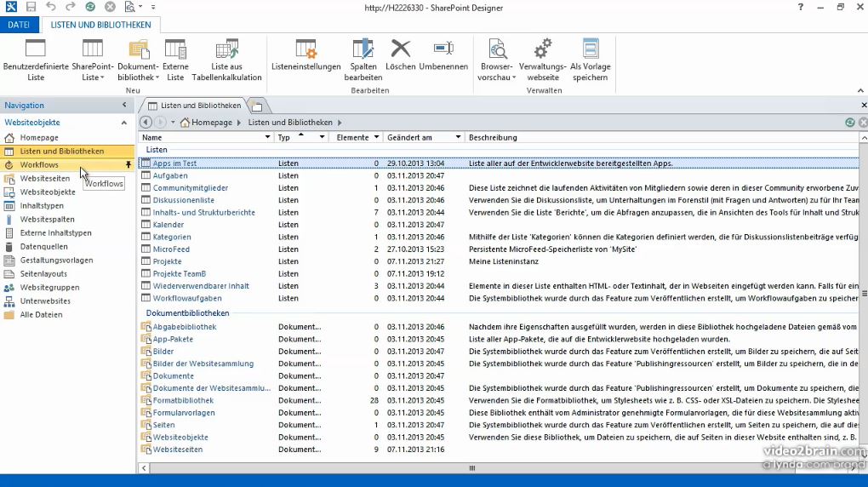This screenshot has width=868, height=487.
Task: Click Als Vorlage speichern
Action: click(x=590, y=60)
